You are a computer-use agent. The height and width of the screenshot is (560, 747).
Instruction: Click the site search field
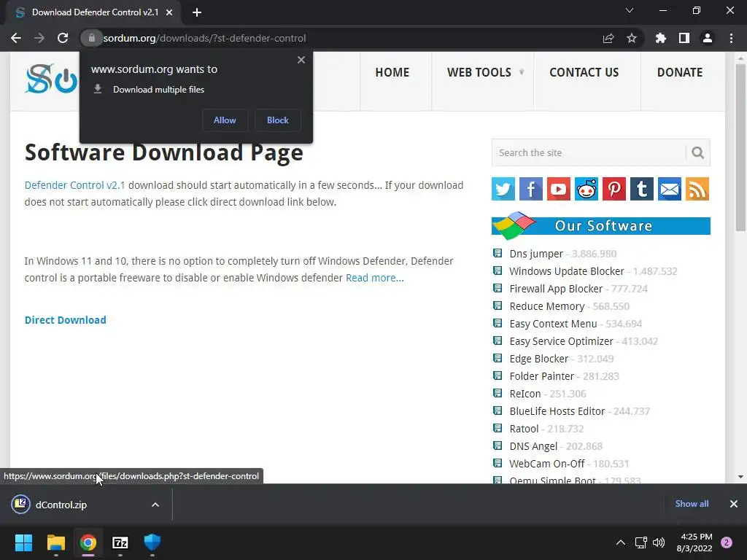pyautogui.click(x=589, y=153)
